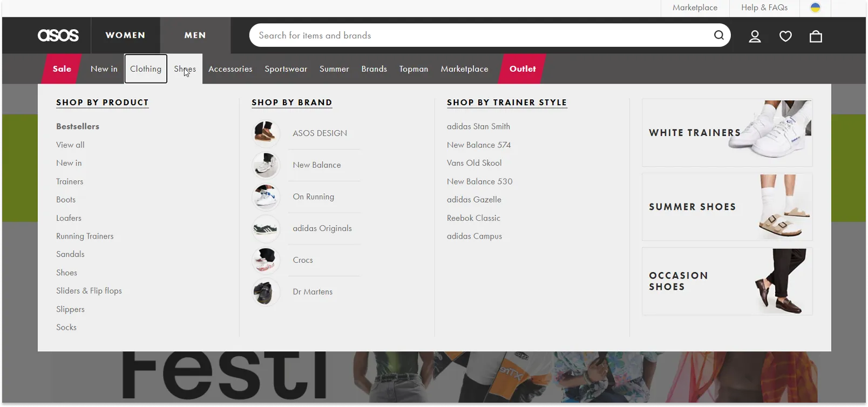Click the Ukraine flag country selector
868x407 pixels.
pos(815,8)
